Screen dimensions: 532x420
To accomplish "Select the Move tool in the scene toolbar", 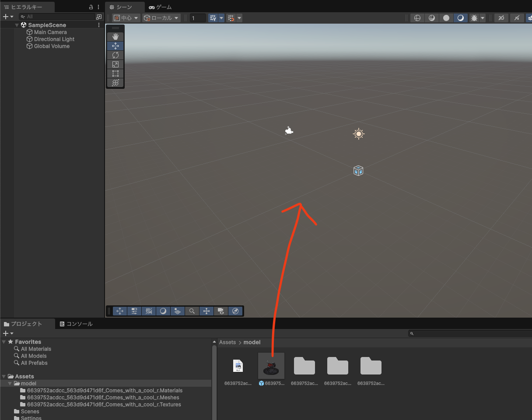I will (x=115, y=45).
